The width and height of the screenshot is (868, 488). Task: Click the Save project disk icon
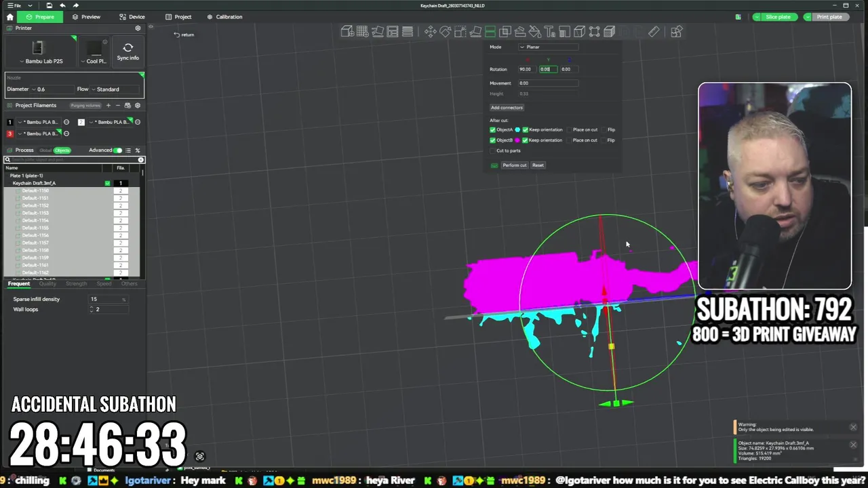click(x=50, y=5)
